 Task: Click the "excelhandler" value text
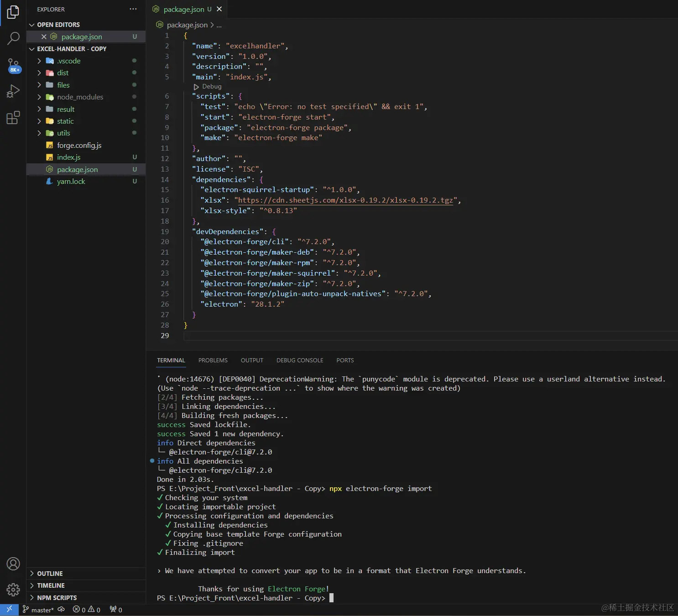[x=255, y=46]
